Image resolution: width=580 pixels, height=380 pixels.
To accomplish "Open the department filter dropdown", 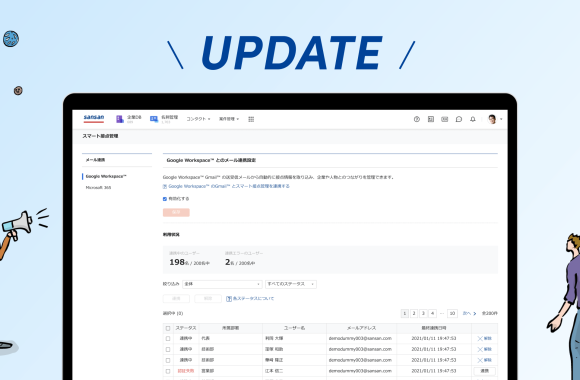I will pyautogui.click(x=222, y=284).
